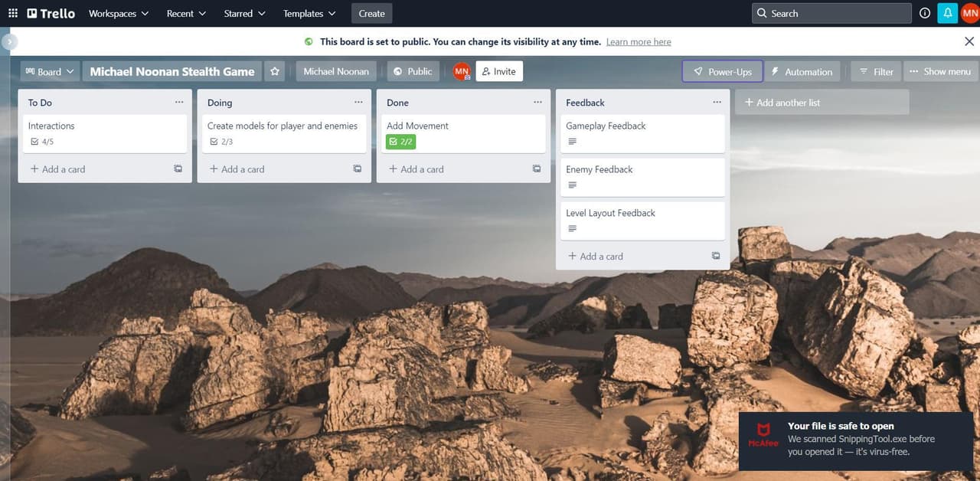
Task: Open the Starred menu
Action: 245,13
